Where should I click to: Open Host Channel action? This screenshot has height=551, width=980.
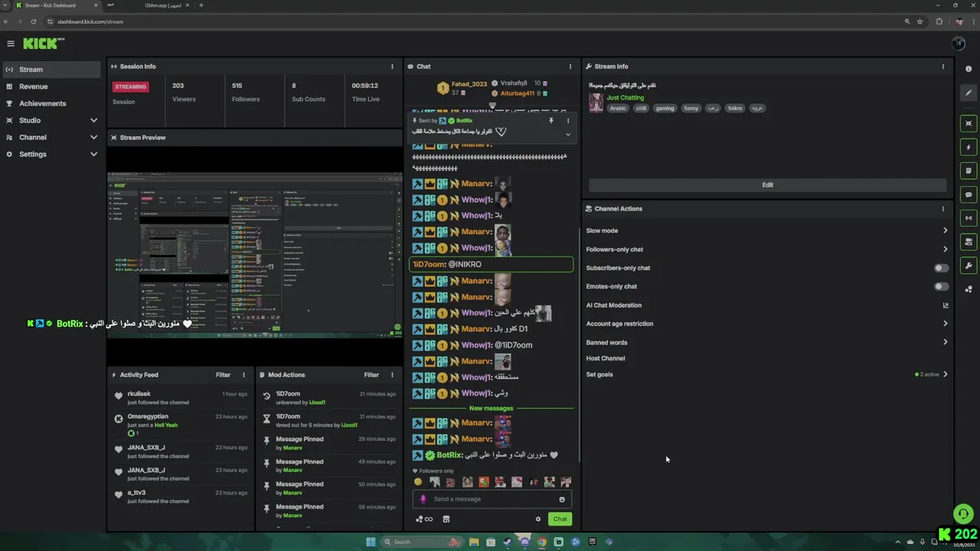tap(606, 358)
